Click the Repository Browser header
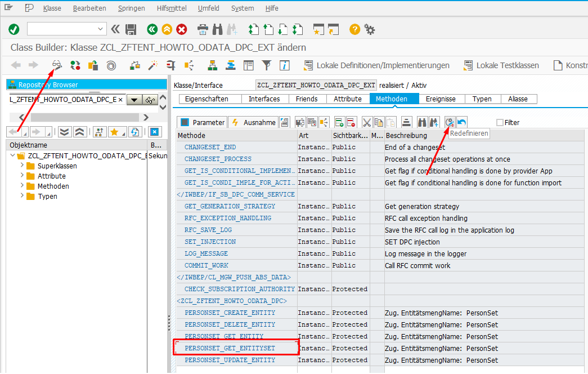588x374 pixels. click(87, 84)
